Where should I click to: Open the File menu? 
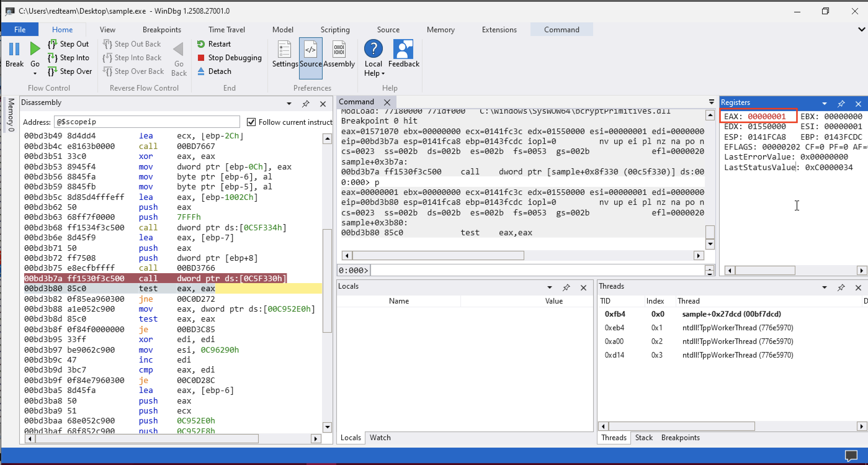20,30
